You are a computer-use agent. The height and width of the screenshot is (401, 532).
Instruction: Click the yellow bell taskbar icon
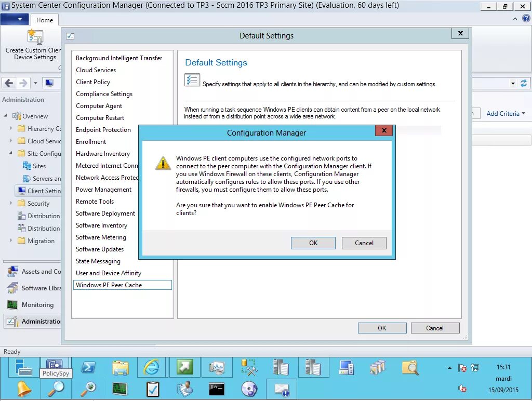(23, 389)
